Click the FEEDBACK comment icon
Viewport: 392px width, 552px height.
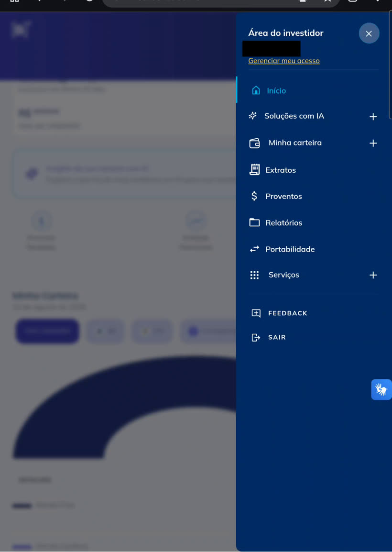click(256, 313)
